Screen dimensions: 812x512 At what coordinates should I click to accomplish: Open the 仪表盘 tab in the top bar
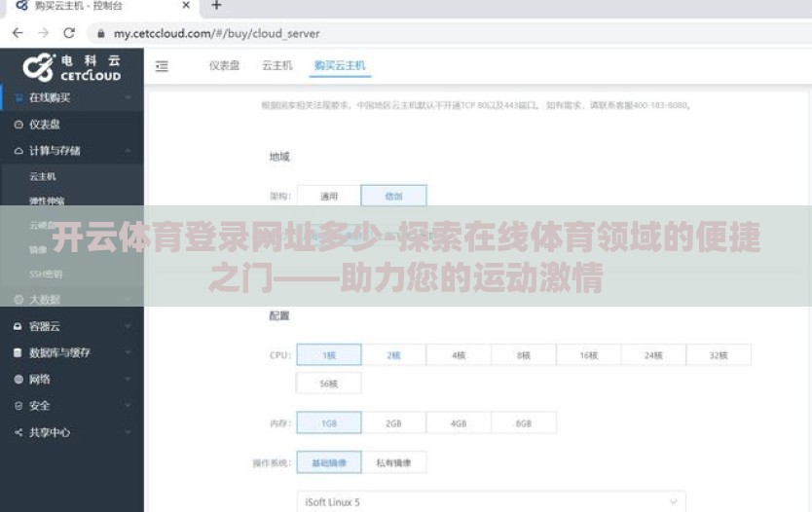(x=224, y=65)
